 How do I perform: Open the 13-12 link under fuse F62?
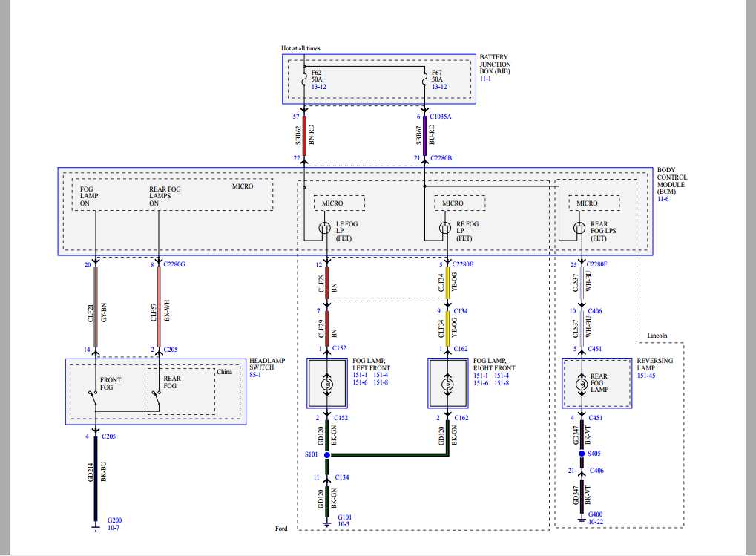pyautogui.click(x=318, y=87)
